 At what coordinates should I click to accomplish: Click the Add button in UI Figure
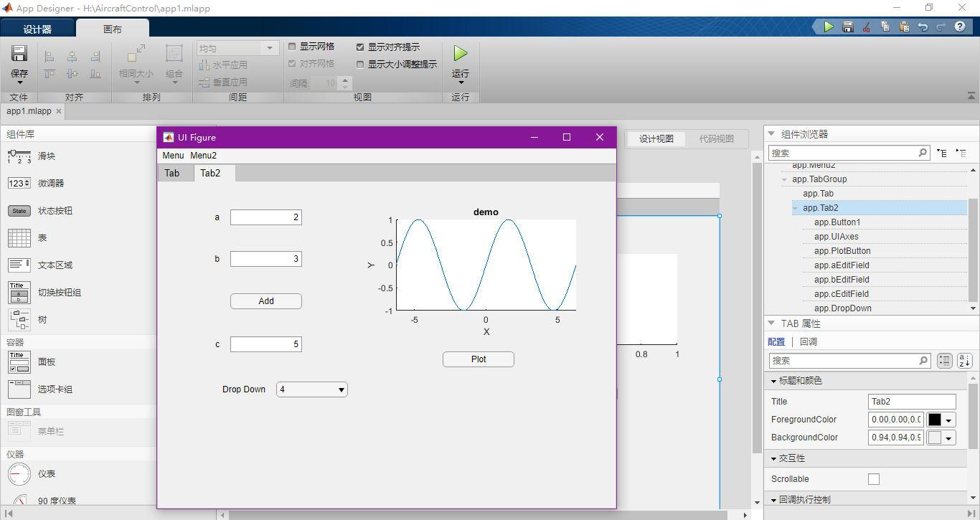(266, 301)
